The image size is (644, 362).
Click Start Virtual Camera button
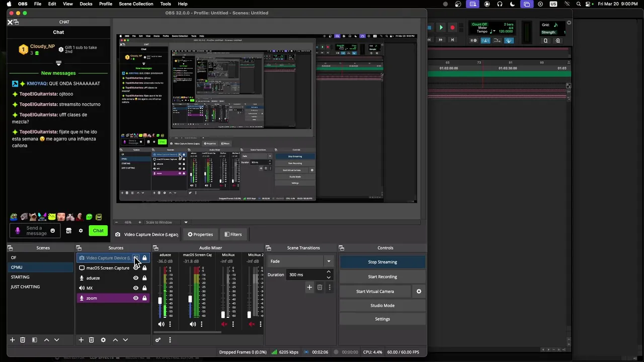[x=375, y=291]
